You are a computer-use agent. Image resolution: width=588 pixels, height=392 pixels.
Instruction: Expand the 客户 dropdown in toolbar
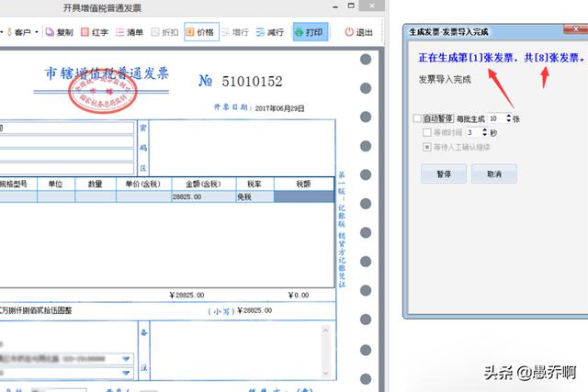tap(34, 32)
